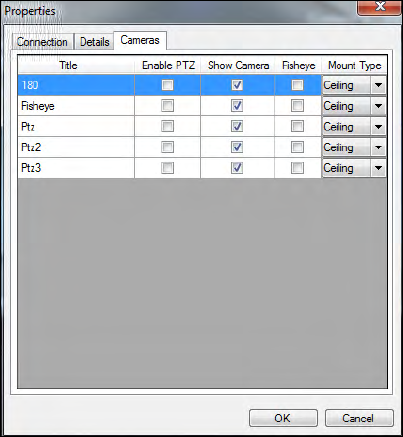Enable PTZ for the 180 camera
The height and width of the screenshot is (437, 403).
point(167,85)
